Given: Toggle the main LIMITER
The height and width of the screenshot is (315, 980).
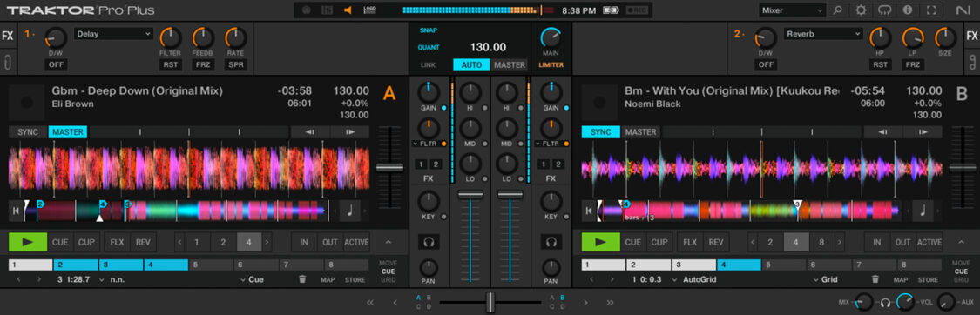Looking at the screenshot, I should tap(551, 65).
